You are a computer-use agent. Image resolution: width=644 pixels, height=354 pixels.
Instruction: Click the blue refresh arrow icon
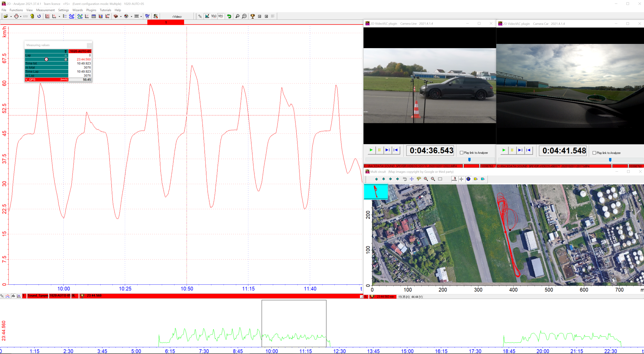pos(39,16)
